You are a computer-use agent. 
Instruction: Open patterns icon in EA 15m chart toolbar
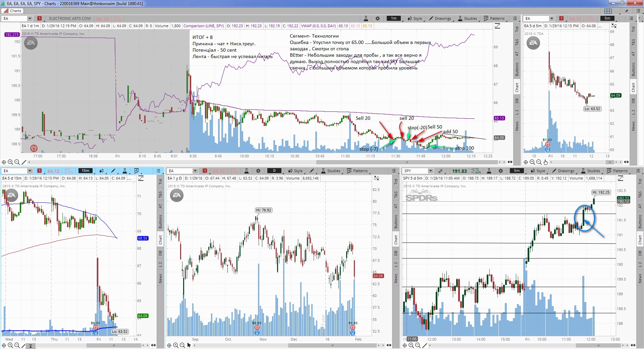[x=137, y=171]
